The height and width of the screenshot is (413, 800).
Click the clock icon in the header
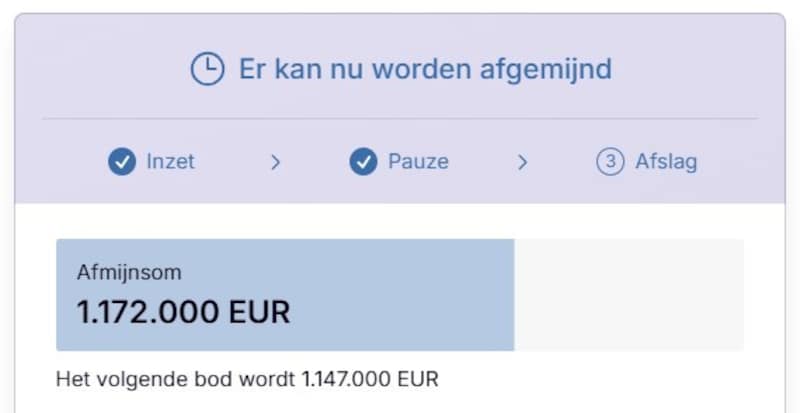(x=207, y=69)
